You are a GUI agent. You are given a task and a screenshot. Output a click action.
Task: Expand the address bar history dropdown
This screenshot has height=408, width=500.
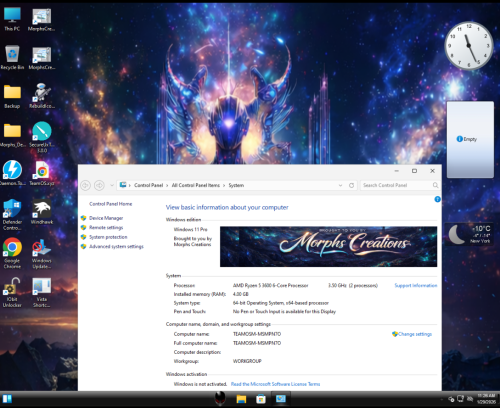[x=340, y=185]
